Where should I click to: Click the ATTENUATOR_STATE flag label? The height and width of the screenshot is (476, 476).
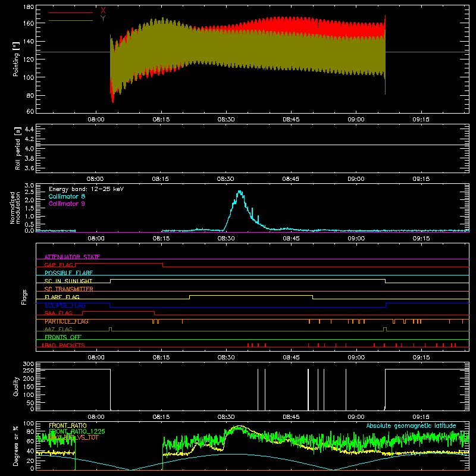pos(72,257)
